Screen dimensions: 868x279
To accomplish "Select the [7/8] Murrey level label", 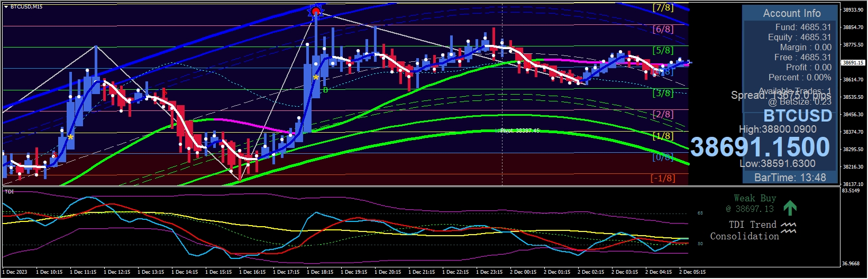I will (663, 7).
